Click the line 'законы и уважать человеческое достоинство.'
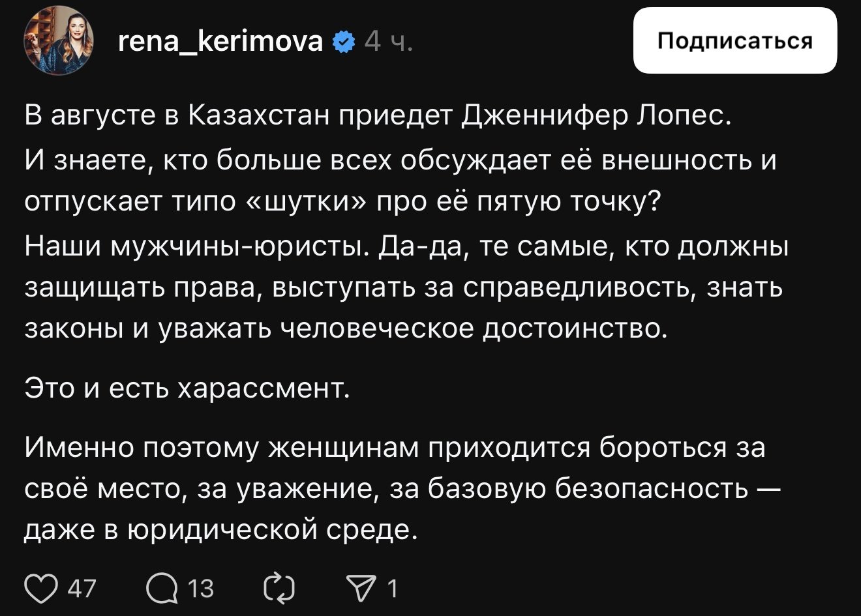Screen dimensions: 861x616 (346, 329)
